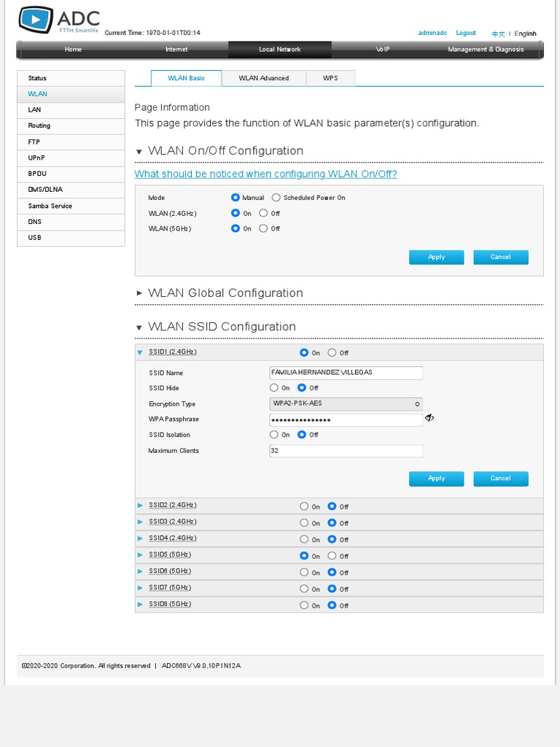Expand WLAN Global Configuration section

tap(139, 293)
